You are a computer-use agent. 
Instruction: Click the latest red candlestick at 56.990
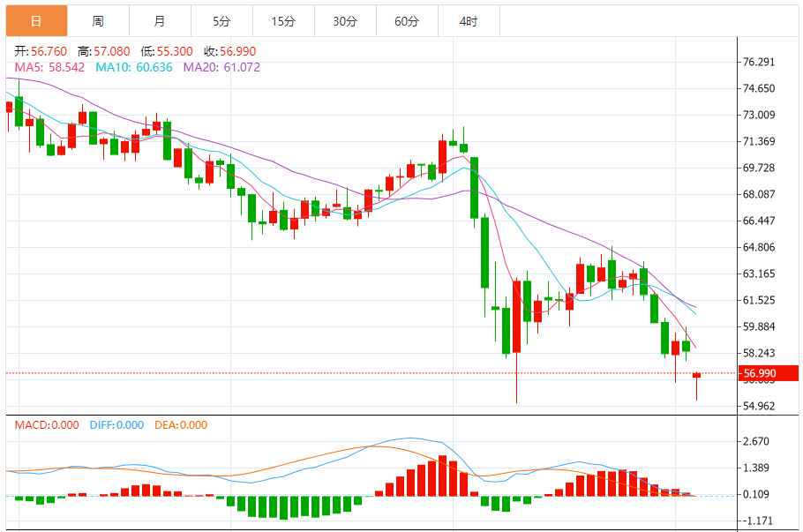[x=696, y=375]
